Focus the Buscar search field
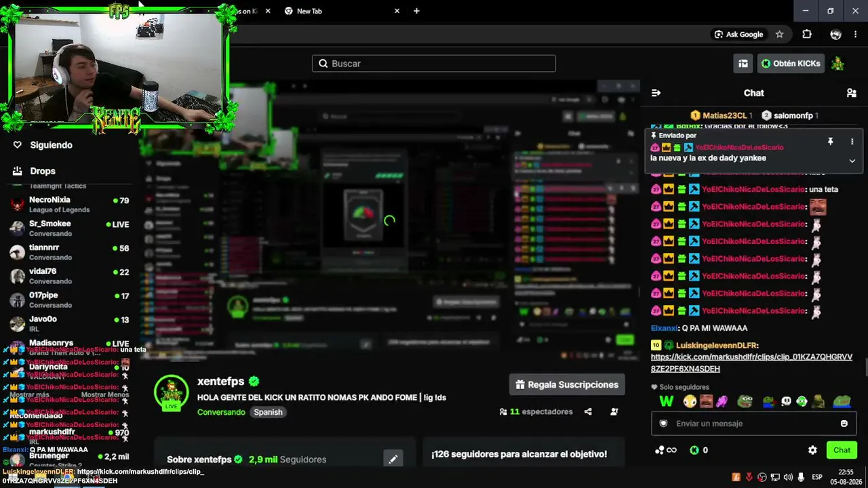This screenshot has width=868, height=488. pyautogui.click(x=434, y=64)
